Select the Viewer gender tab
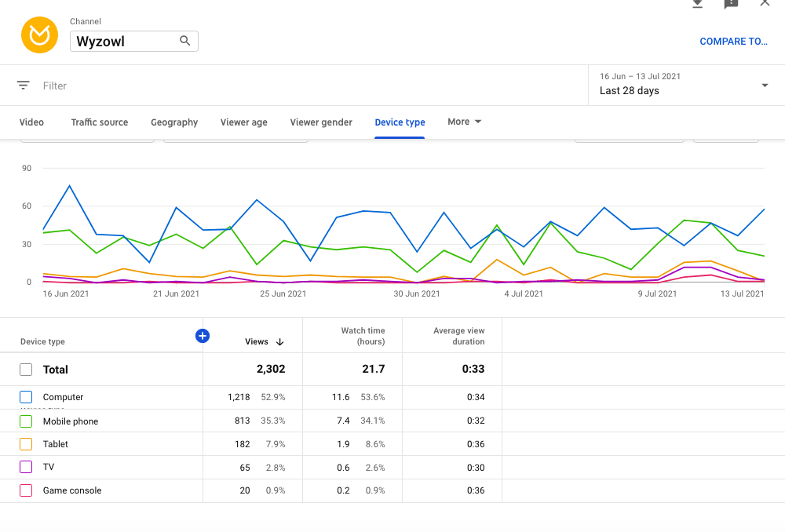This screenshot has height=532, width=785. 321,122
